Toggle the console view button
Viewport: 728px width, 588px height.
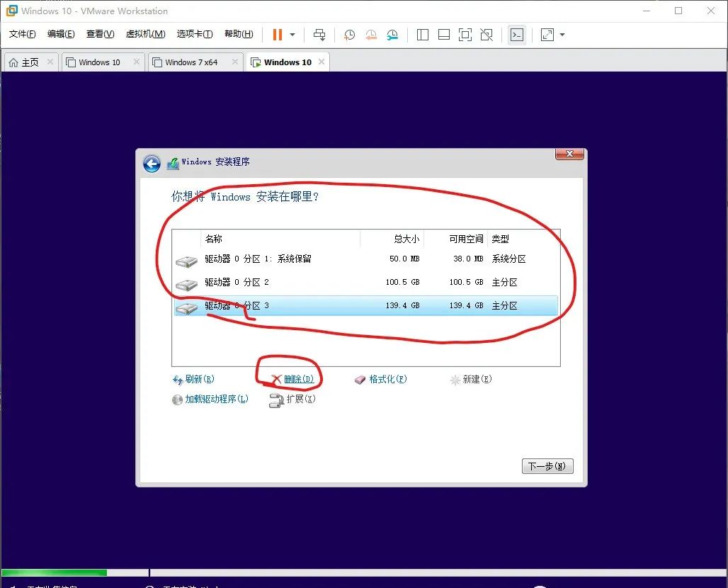516,35
